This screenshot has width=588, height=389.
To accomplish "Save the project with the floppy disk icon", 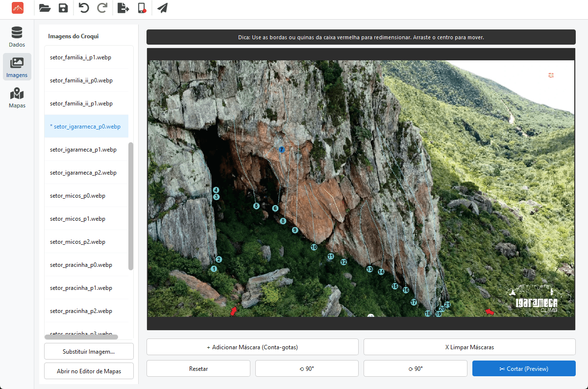I will coord(63,8).
